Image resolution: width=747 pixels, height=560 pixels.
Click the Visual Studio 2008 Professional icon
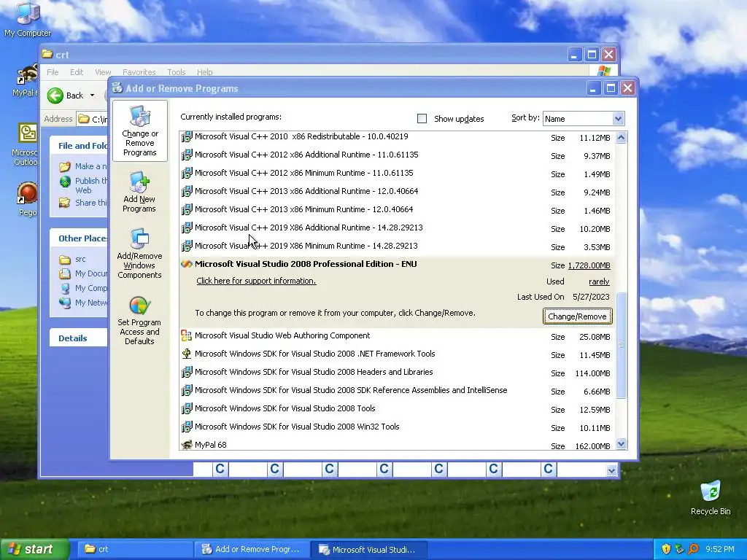click(x=187, y=264)
